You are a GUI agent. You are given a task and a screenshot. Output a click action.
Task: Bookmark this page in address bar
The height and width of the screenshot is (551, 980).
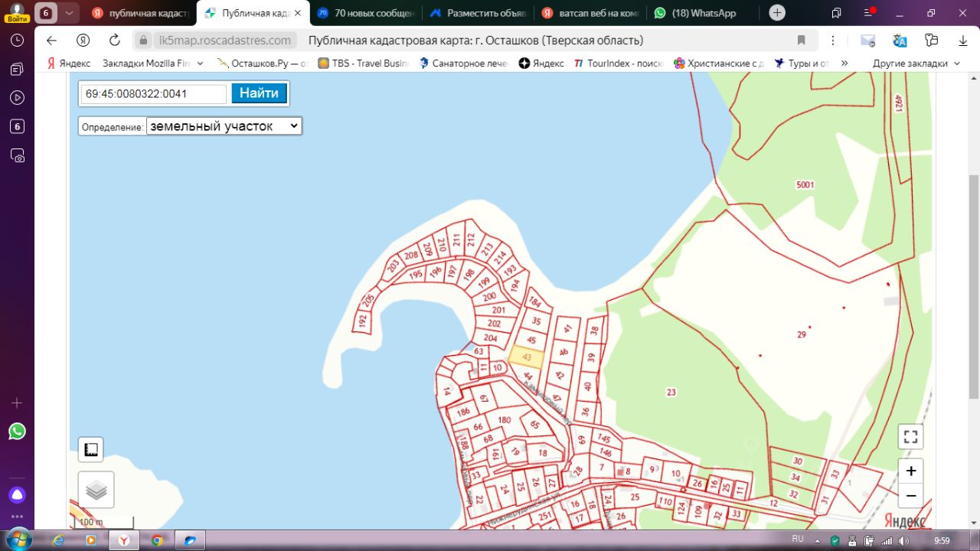pos(802,41)
